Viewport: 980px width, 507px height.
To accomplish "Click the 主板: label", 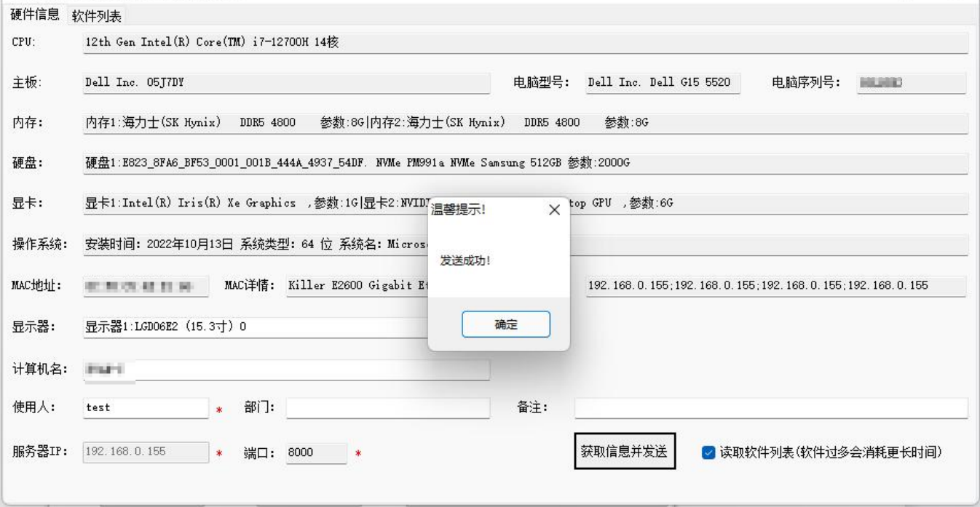I will (x=28, y=82).
